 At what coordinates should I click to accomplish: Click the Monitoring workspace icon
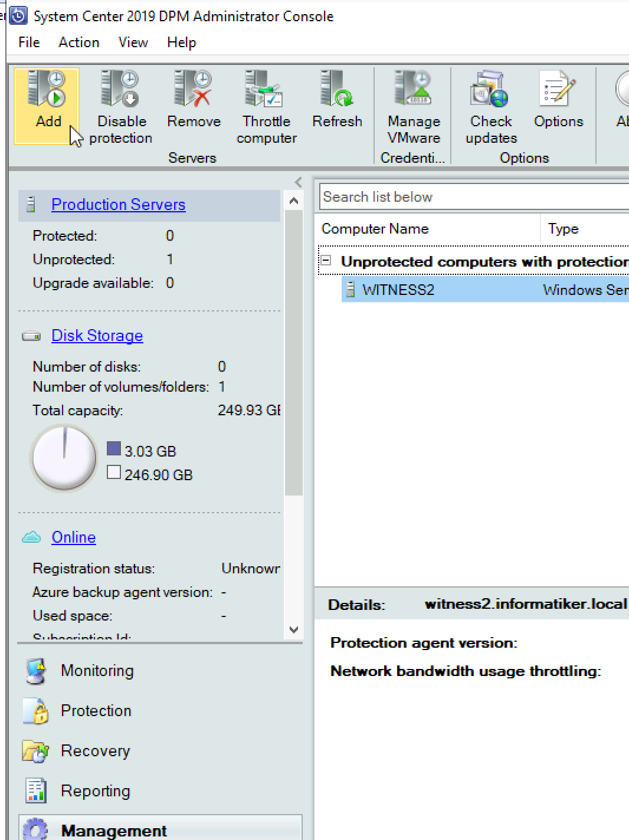(36, 671)
